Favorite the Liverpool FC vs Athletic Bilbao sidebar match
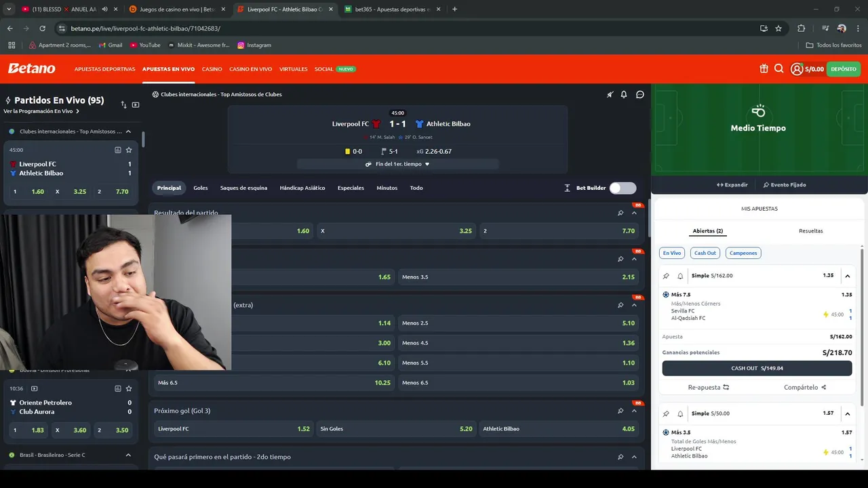The width and height of the screenshot is (868, 488). tap(129, 150)
